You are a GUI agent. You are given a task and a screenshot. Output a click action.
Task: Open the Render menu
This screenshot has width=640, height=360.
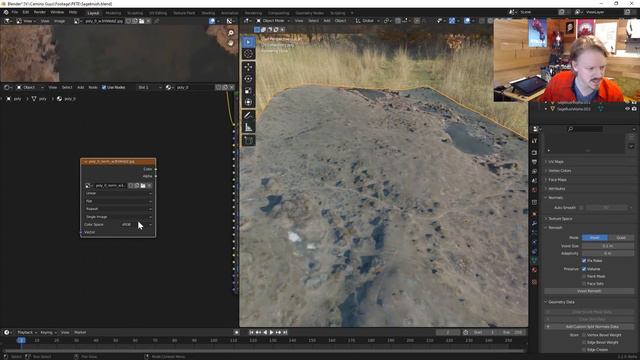coord(40,12)
